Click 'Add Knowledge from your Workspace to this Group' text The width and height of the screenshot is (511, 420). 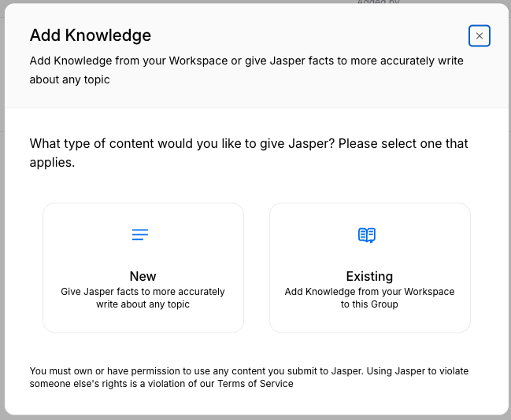click(x=369, y=297)
